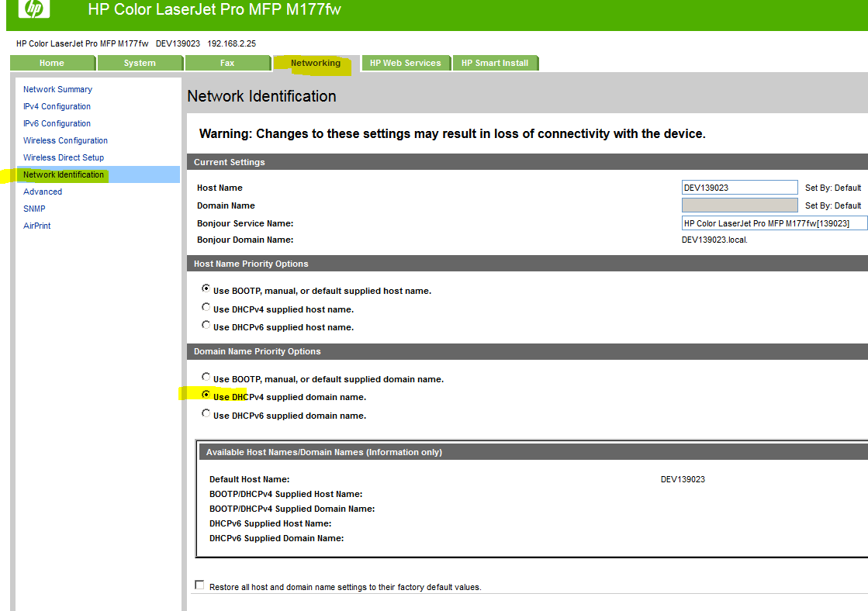Go to IPv6 Configuration
This screenshot has width=868, height=611.
[x=57, y=123]
